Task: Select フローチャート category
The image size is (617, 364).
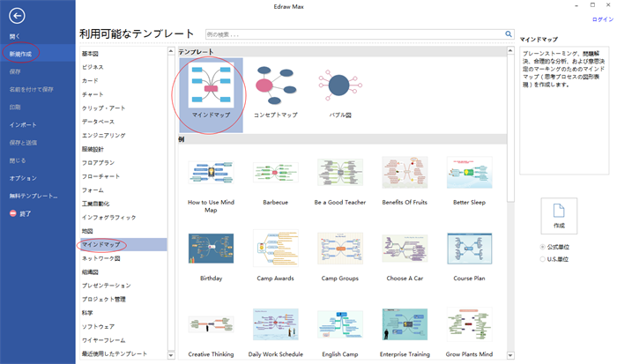Action: (100, 176)
